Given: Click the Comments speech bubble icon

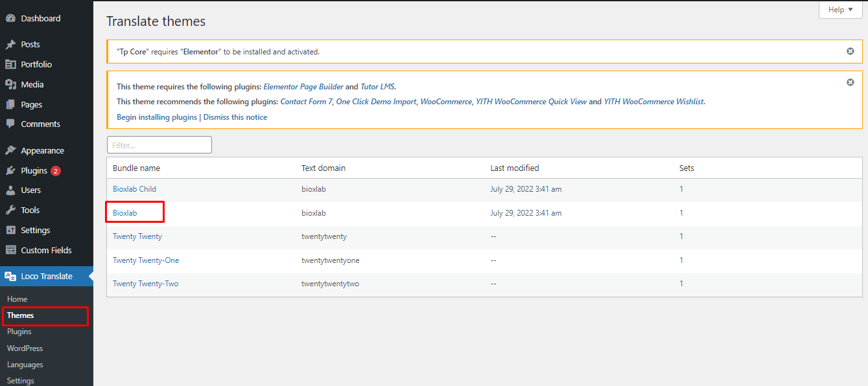Looking at the screenshot, I should 10,124.
